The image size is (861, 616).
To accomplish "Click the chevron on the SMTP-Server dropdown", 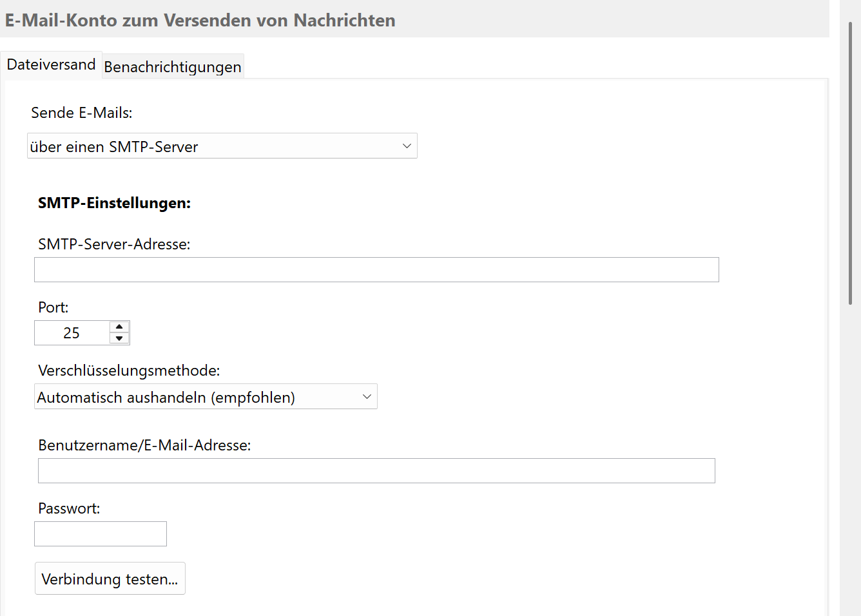I will pos(407,146).
